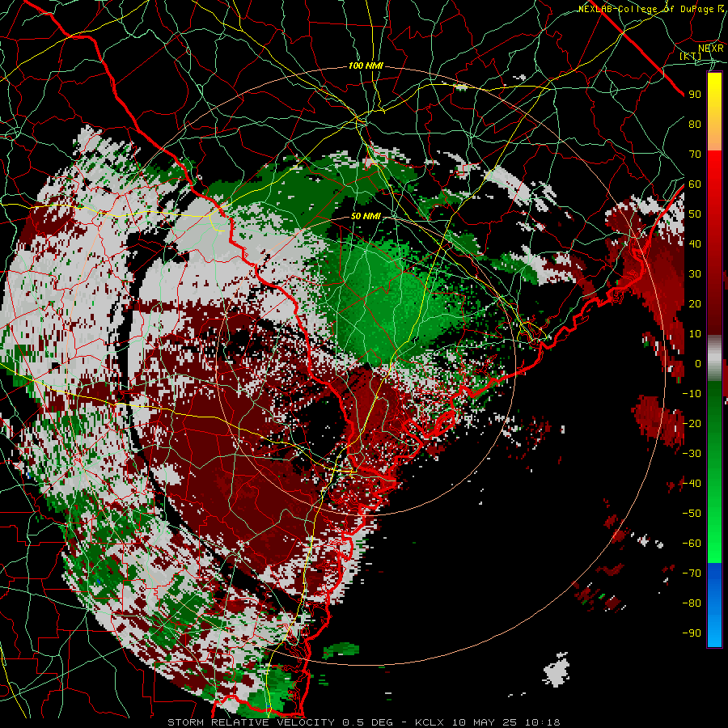This screenshot has height=728, width=728.
Task: Click the 80 value on velocity scale
Action: [x=695, y=125]
